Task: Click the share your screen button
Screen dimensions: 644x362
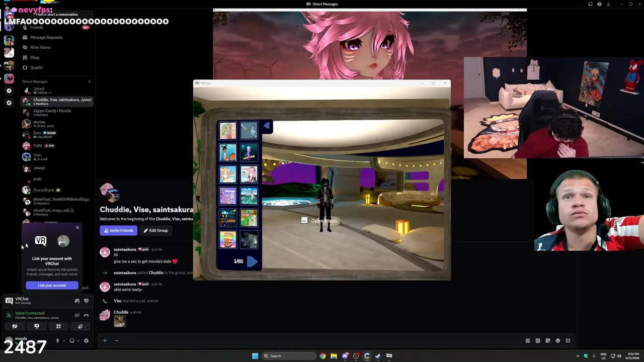Action: (37, 326)
